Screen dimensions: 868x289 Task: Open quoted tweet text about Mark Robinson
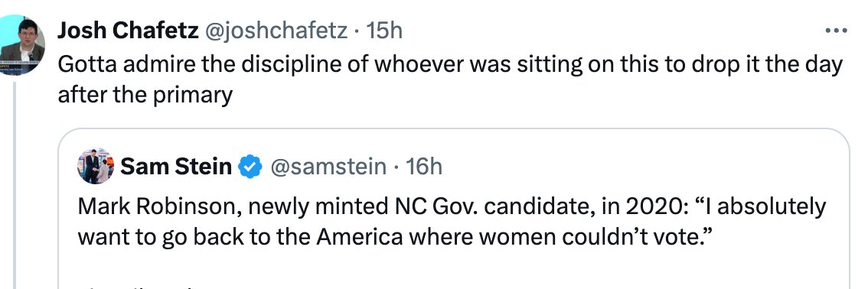coord(452,222)
